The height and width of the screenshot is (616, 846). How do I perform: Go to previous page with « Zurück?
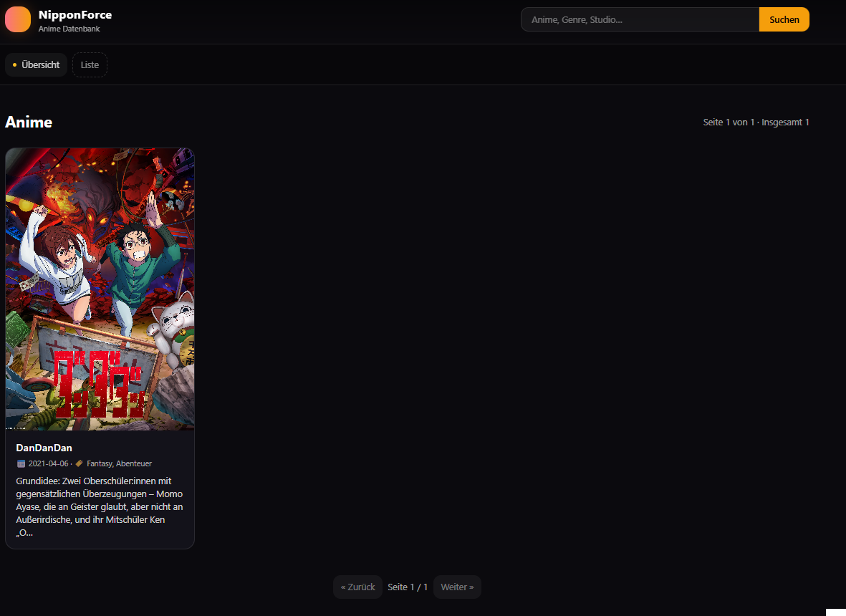[357, 587]
